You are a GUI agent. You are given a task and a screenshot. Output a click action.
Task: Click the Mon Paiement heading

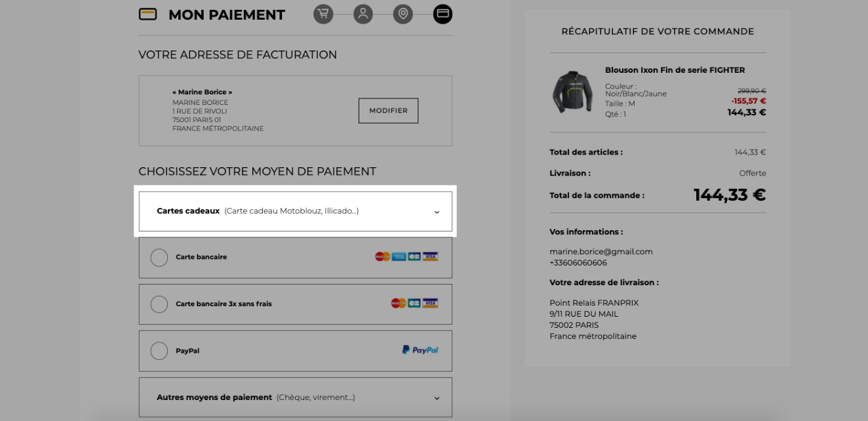tap(227, 14)
